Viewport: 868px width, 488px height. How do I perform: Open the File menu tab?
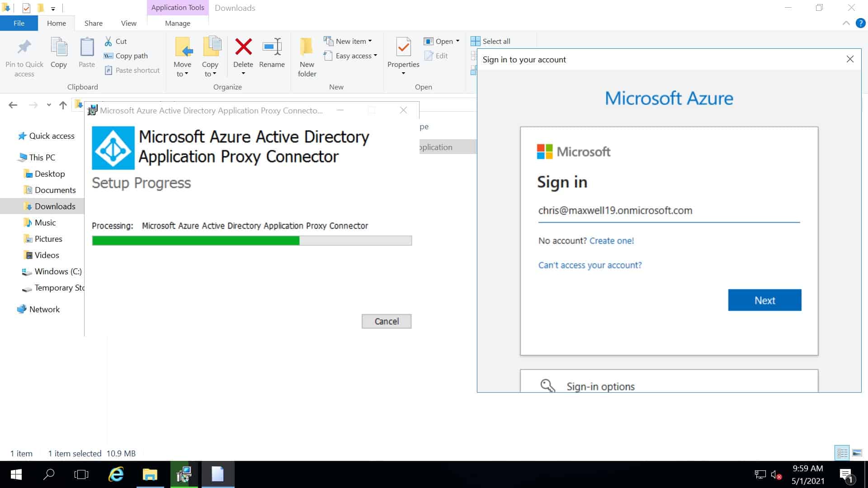(x=19, y=23)
